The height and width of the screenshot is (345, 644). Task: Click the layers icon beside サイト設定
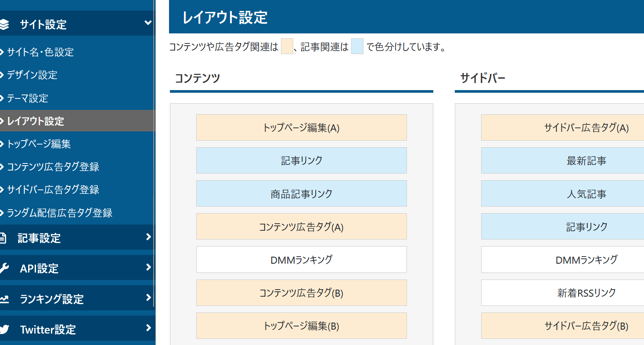point(4,24)
